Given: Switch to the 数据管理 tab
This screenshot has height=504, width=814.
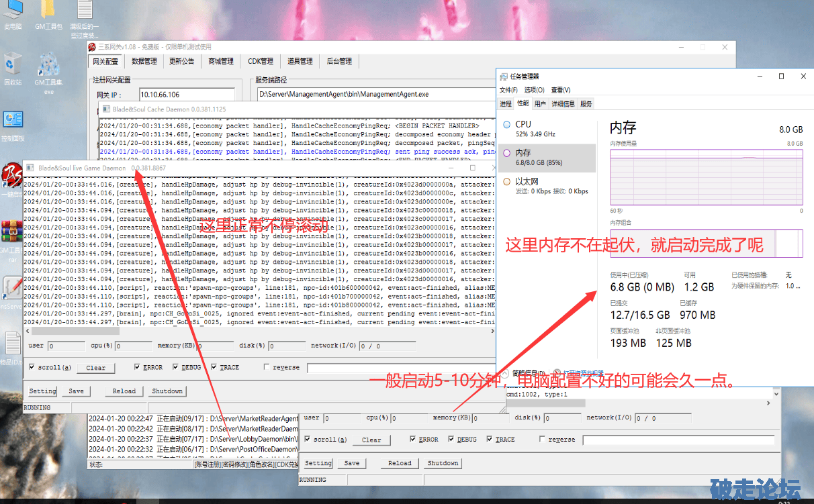Looking at the screenshot, I should (x=144, y=61).
